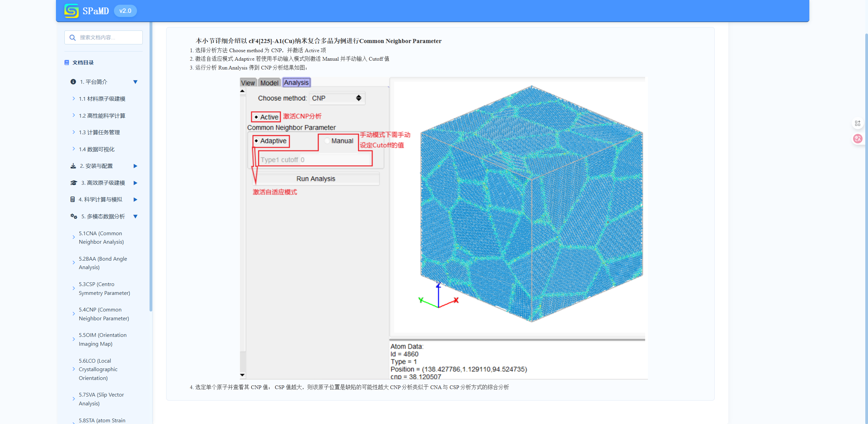Click the calculator icon beside 科学计算与模拟
Screen dimensions: 868x424
click(72, 199)
